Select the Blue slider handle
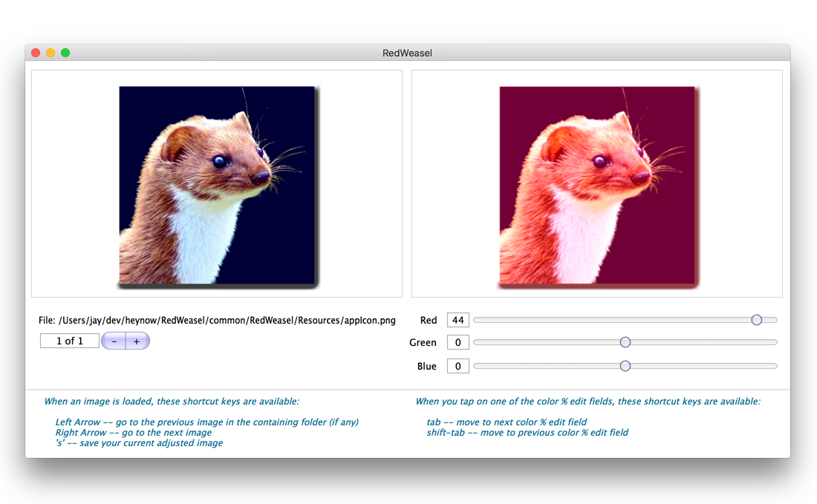The image size is (817, 504). point(625,366)
